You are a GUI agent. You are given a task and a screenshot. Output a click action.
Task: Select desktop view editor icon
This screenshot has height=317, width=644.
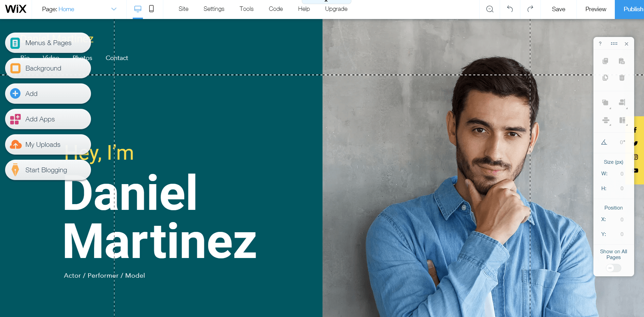point(138,9)
